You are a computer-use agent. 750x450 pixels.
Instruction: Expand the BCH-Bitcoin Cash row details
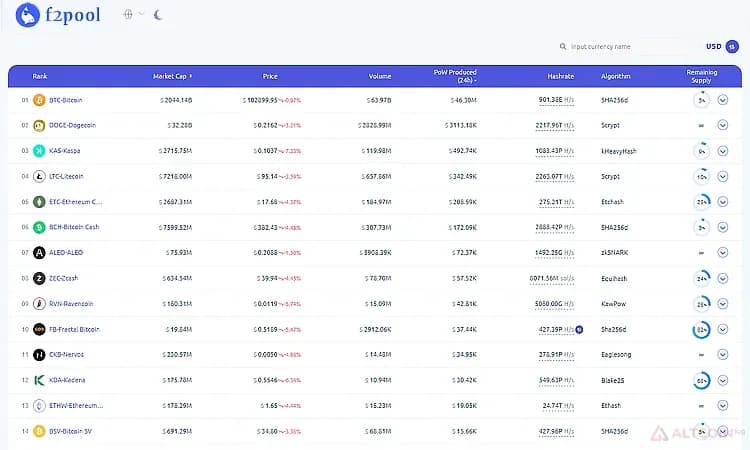point(723,227)
